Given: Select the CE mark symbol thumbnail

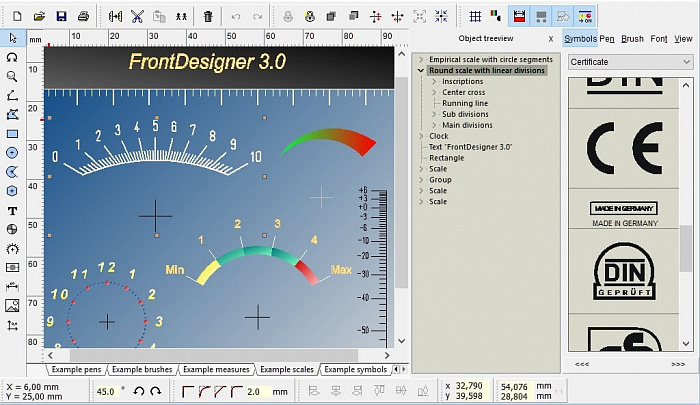Looking at the screenshot, I should [x=625, y=147].
